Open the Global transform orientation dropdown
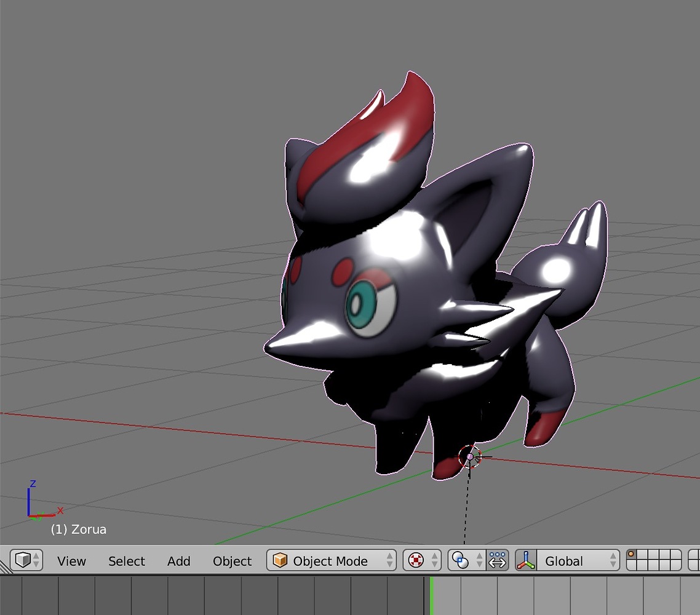This screenshot has width=700, height=615. pos(578,560)
